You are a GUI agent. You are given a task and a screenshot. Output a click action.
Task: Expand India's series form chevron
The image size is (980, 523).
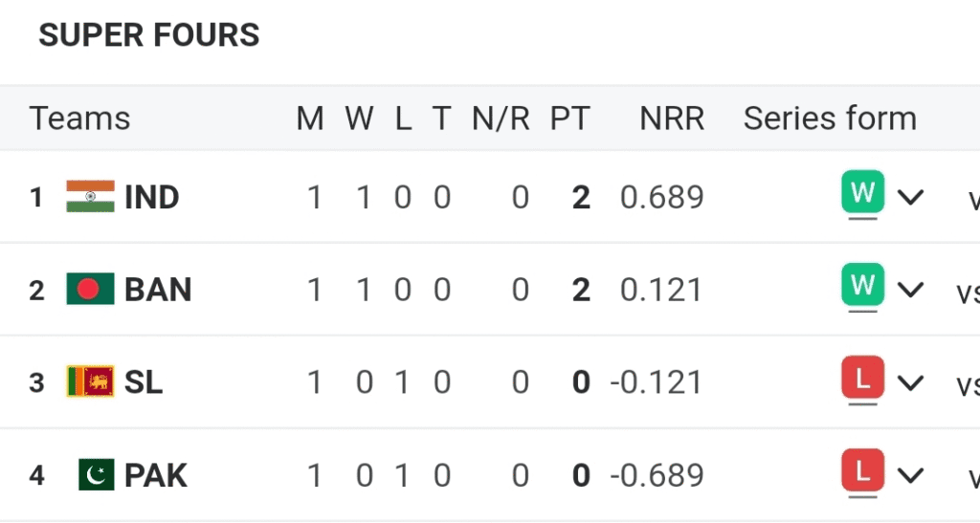click(910, 198)
